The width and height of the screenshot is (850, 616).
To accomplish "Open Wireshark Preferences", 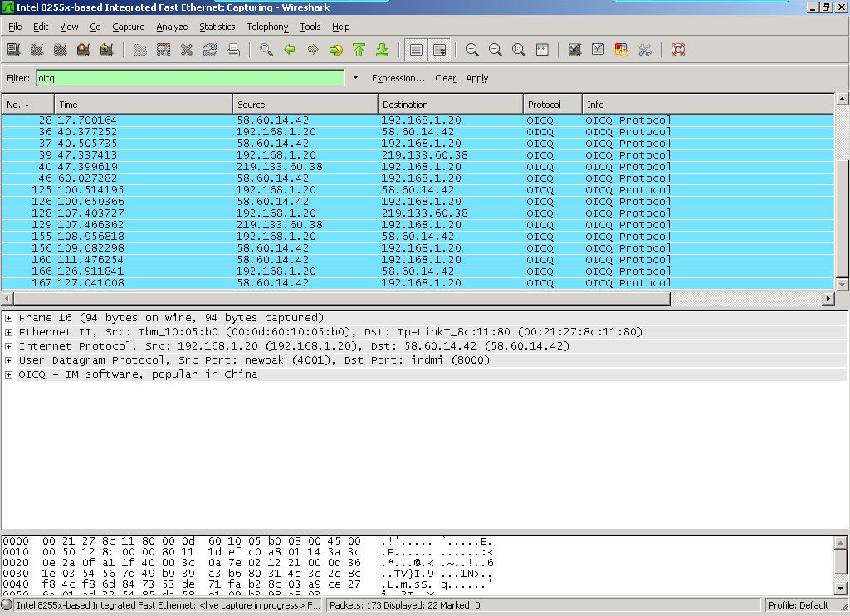I will (645, 50).
